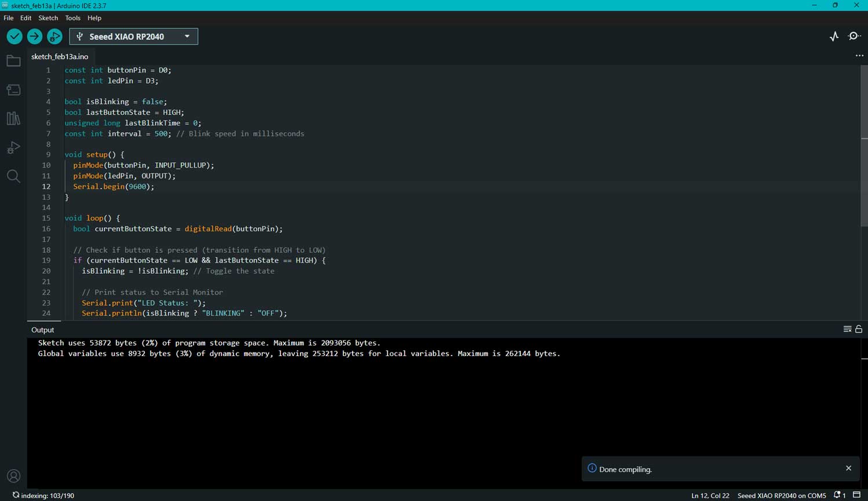Open the Sketchbook folder sidebar panel

coord(13,61)
